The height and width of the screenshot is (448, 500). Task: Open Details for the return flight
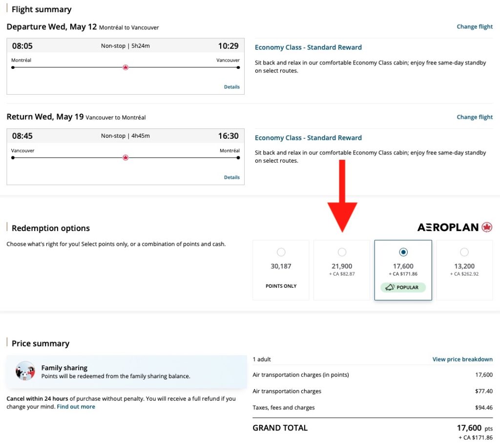tap(231, 177)
